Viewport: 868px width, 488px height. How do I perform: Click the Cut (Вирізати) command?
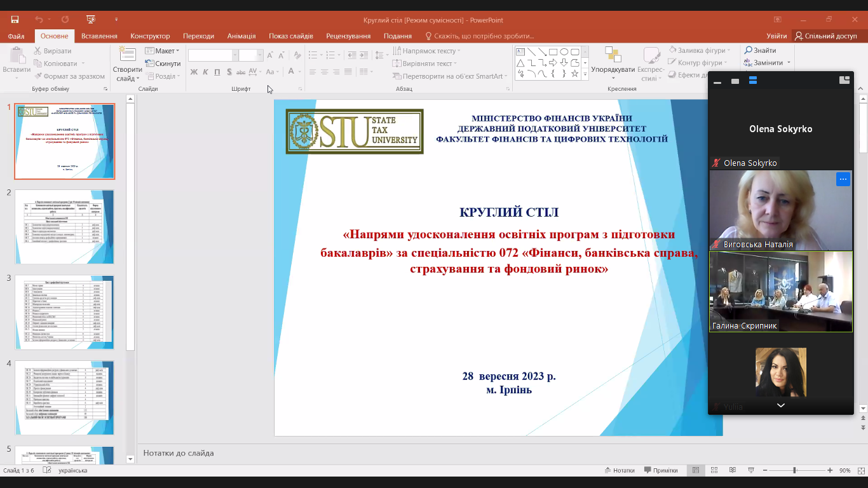53,51
